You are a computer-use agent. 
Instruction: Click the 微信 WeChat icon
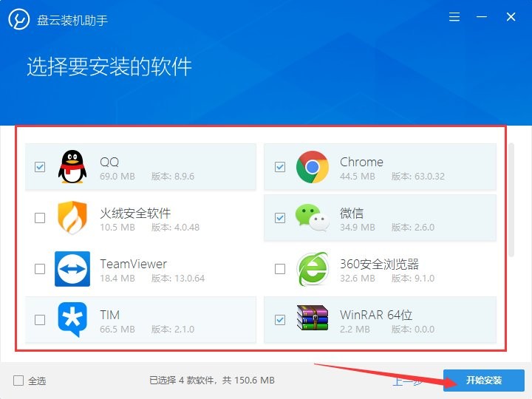(312, 217)
